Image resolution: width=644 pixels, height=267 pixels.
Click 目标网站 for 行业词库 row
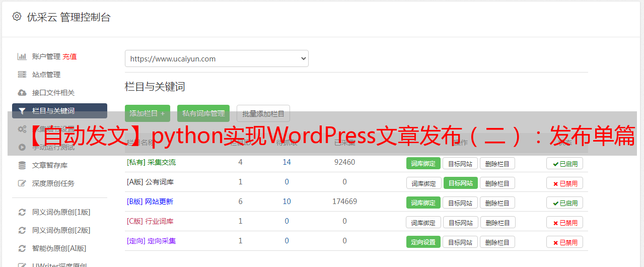tap(461, 222)
